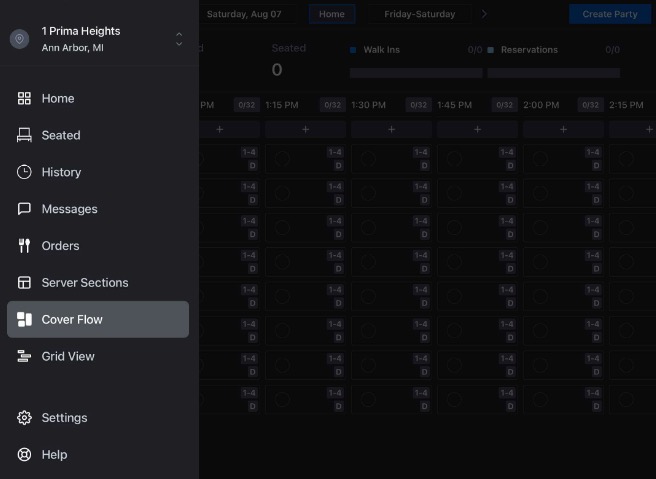The image size is (656, 479).
Task: Click the History clock icon
Action: [24, 172]
